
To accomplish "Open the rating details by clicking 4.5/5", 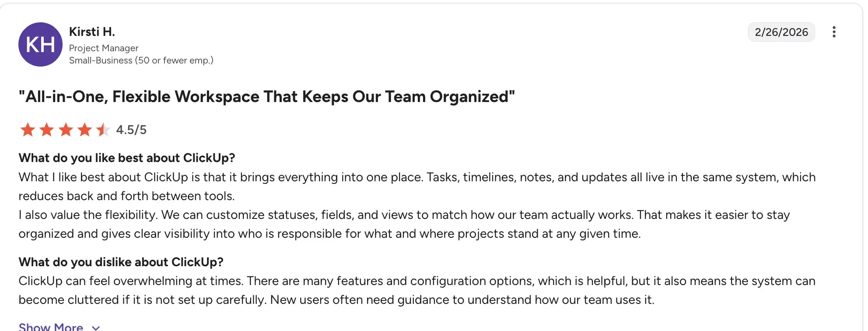I will 131,130.
